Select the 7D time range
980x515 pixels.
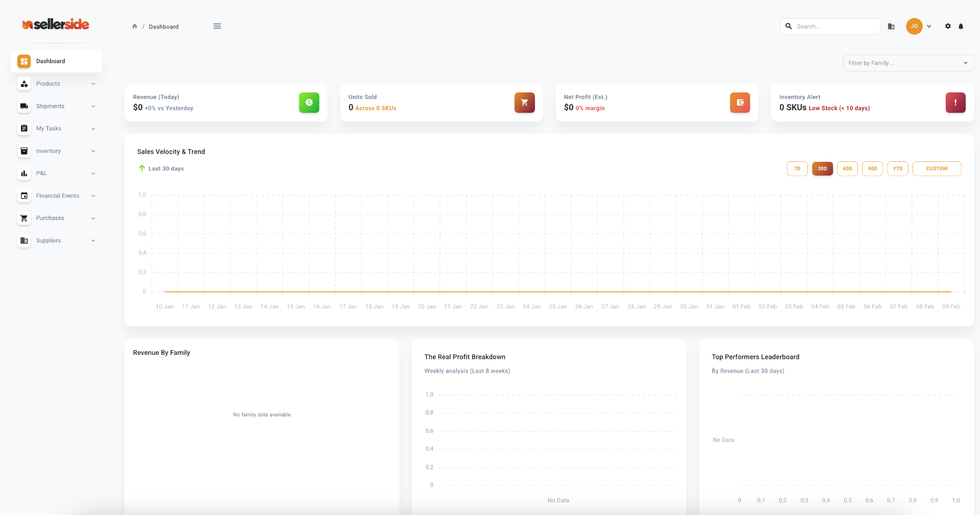pyautogui.click(x=797, y=168)
